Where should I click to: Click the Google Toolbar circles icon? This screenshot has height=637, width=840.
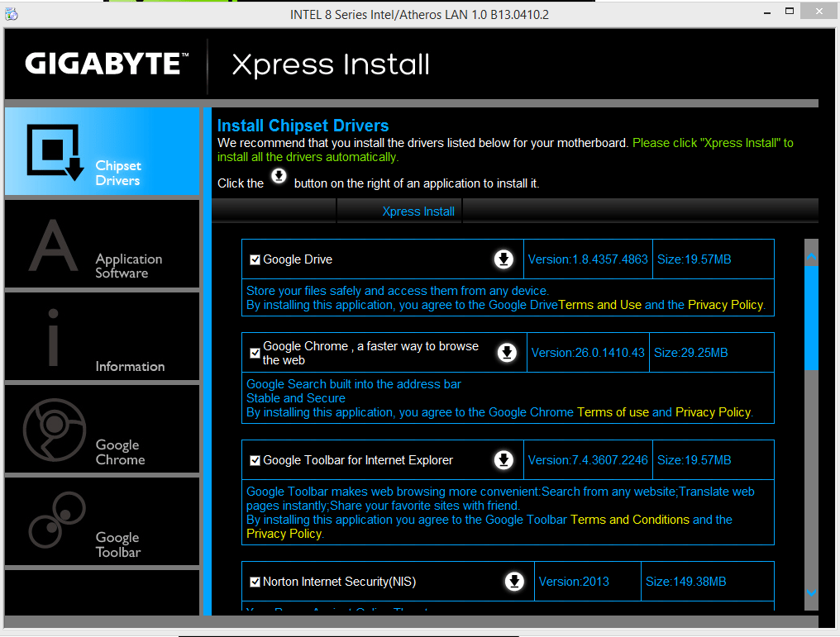click(57, 520)
